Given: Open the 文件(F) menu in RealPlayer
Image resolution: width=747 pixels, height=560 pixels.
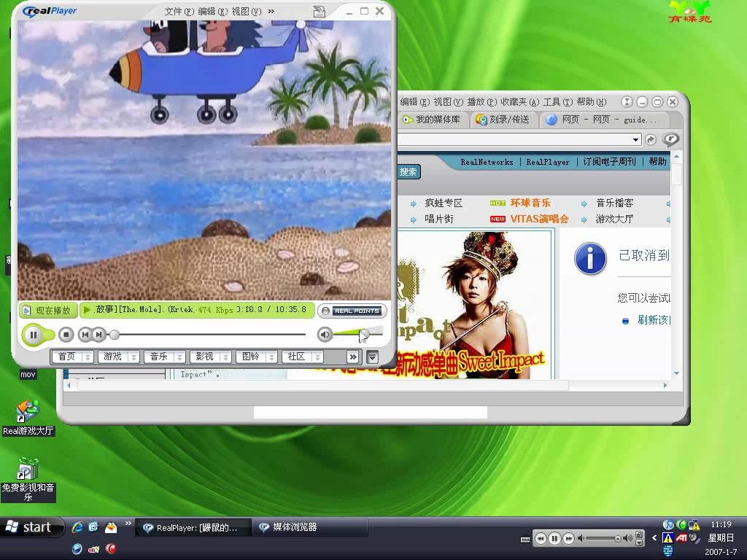Looking at the screenshot, I should [x=179, y=12].
